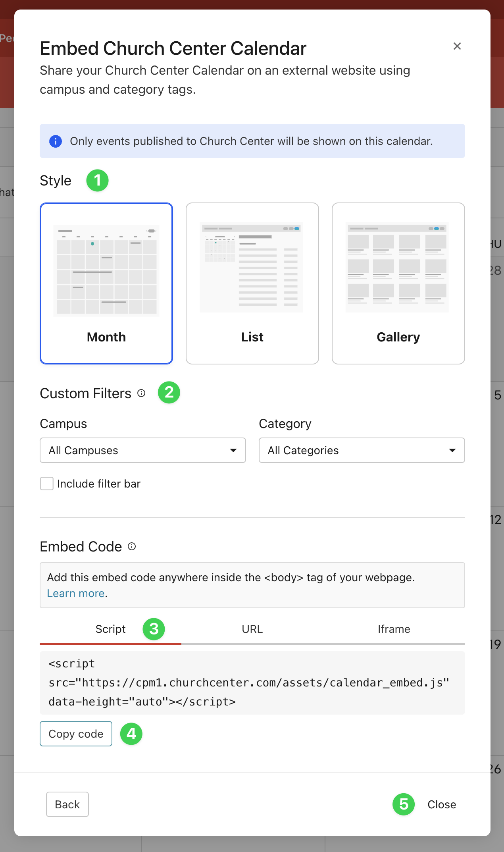The width and height of the screenshot is (504, 852).
Task: Select the List calendar style
Action: [252, 283]
